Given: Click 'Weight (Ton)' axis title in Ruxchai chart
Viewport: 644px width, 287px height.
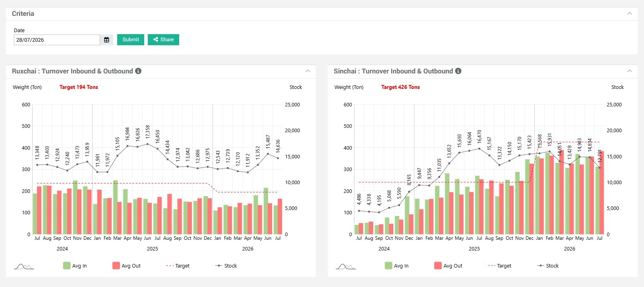Looking at the screenshot, I should 27,87.
